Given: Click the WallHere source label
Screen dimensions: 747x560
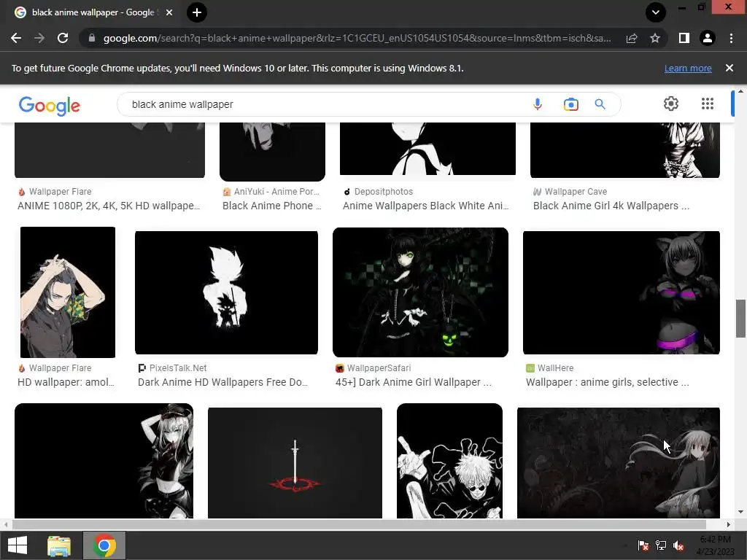Looking at the screenshot, I should pyautogui.click(x=555, y=368).
